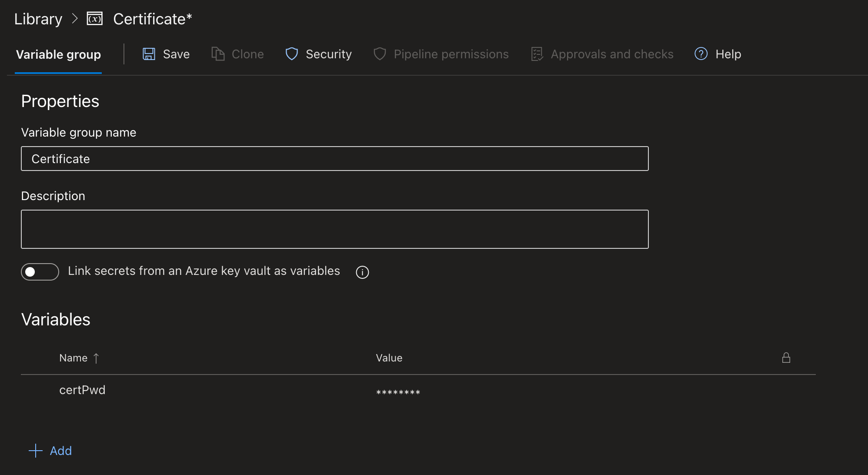Click into the Variable group name field

click(334, 159)
